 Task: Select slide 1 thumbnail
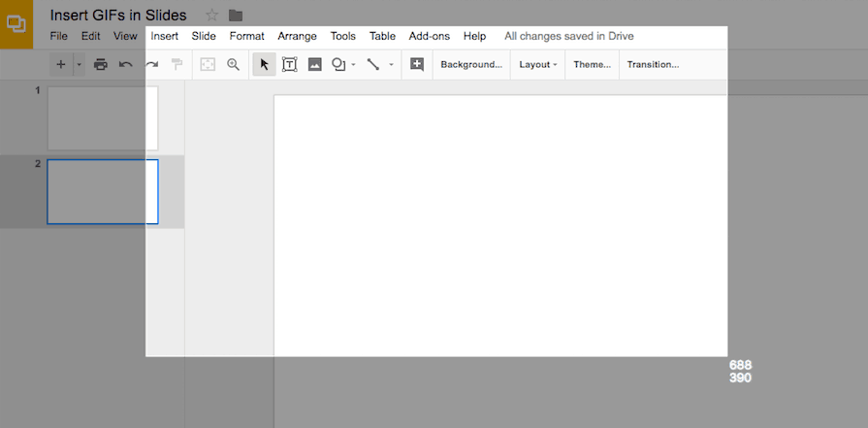point(103,118)
